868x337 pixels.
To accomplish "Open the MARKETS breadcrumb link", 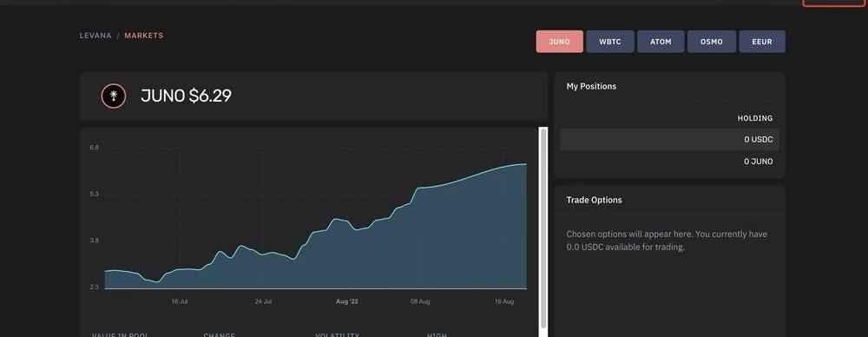I will click(x=144, y=36).
